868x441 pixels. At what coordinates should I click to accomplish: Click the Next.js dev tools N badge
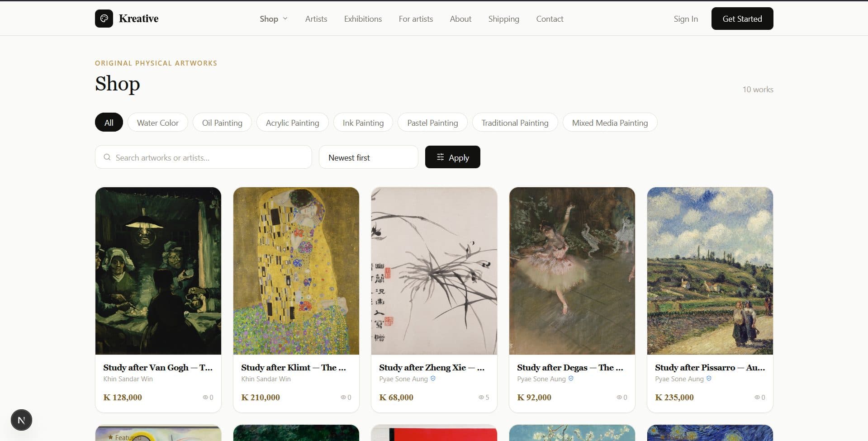pos(21,420)
